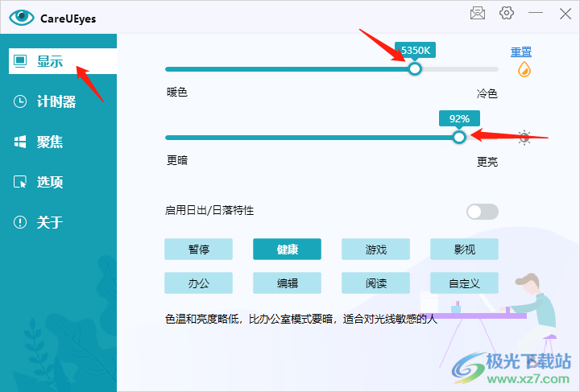Click the 重置 reset link
580x392 pixels.
point(521,52)
